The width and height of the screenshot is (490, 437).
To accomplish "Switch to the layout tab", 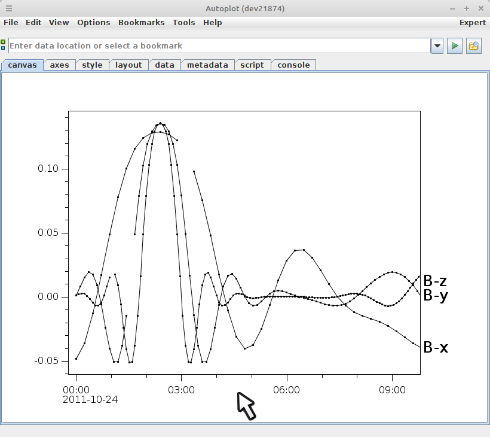I will [x=129, y=65].
